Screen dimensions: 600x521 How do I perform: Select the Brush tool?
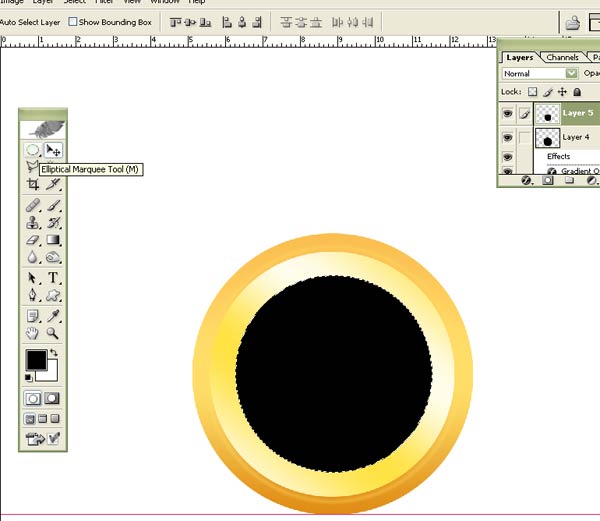tap(53, 205)
